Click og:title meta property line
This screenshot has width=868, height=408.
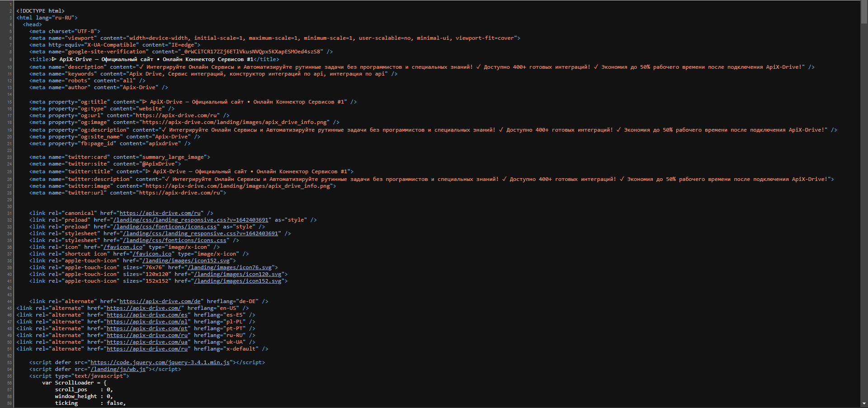pos(193,102)
